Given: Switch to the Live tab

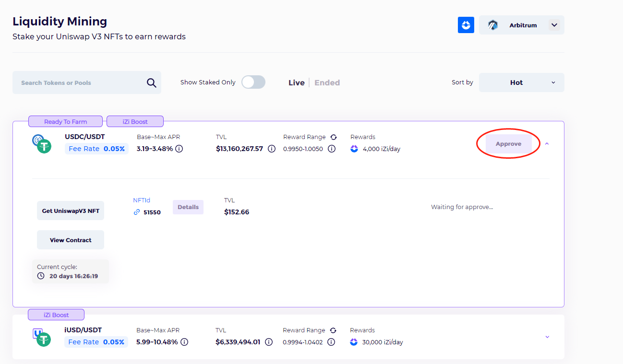Looking at the screenshot, I should point(296,82).
